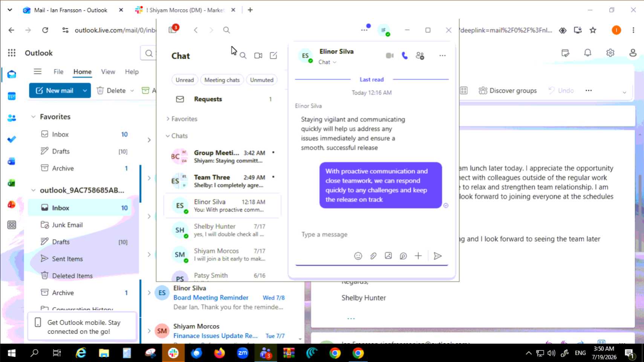Click the New mail button
This screenshot has height=362, width=644.
(55, 91)
